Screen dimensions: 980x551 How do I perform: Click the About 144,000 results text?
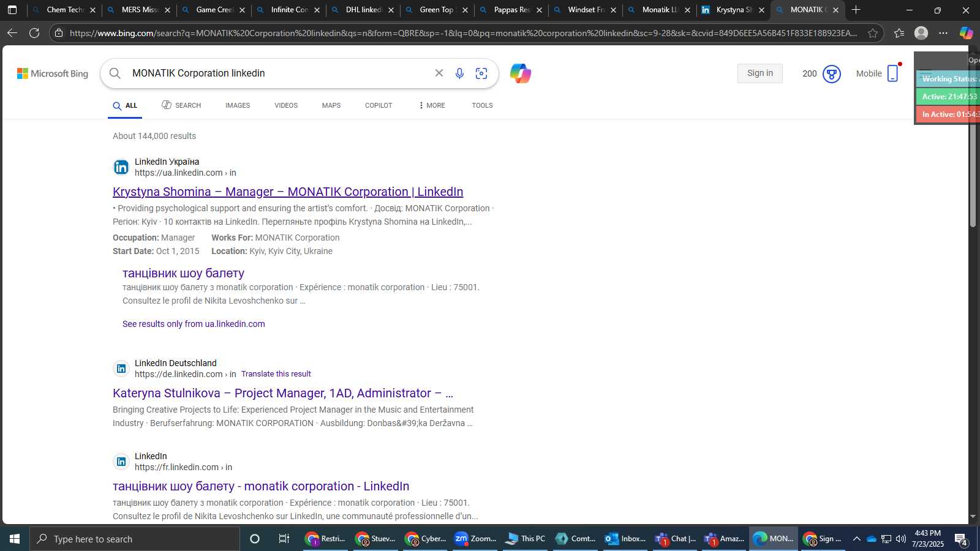154,136
